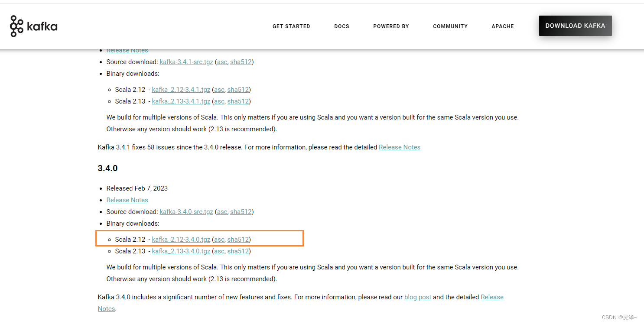Click the DOWNLOAD KAFKA button
This screenshot has height=324, width=644.
coord(575,26)
